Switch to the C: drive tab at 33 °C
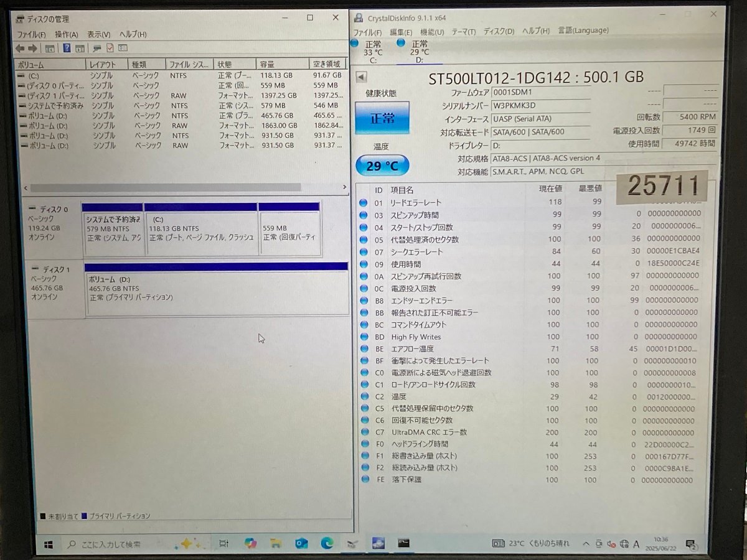The image size is (747, 560). (x=372, y=52)
